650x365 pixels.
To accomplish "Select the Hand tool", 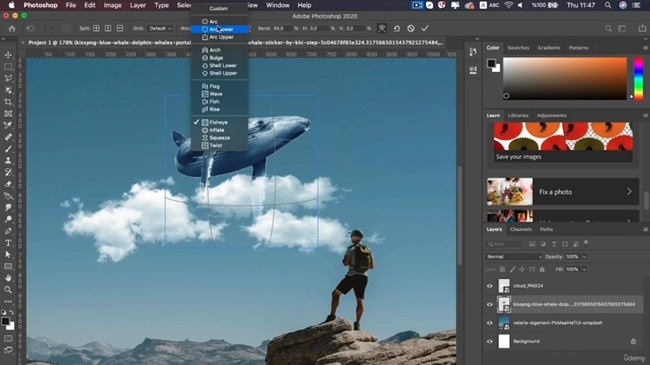I will tap(8, 278).
